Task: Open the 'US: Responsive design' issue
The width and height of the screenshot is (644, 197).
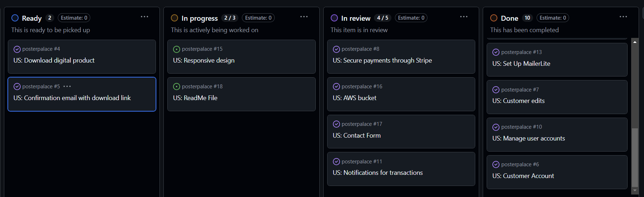Action: pos(204,60)
